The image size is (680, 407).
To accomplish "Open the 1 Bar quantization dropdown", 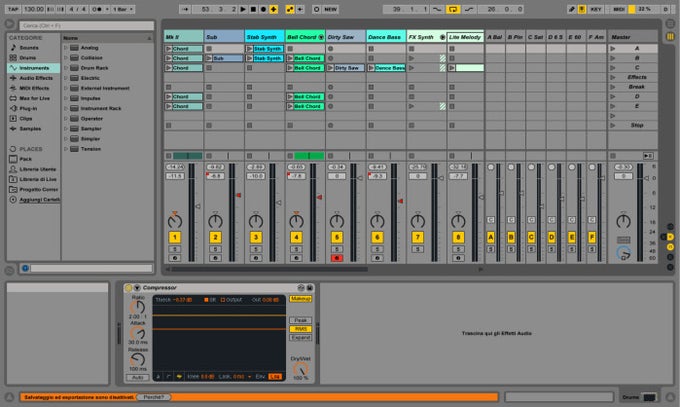I will (x=123, y=9).
